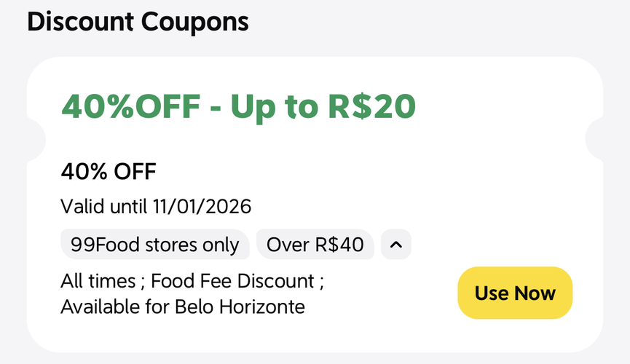Click the word Coupons in the heading
Image resolution: width=630 pixels, height=364 pixels.
click(x=195, y=22)
